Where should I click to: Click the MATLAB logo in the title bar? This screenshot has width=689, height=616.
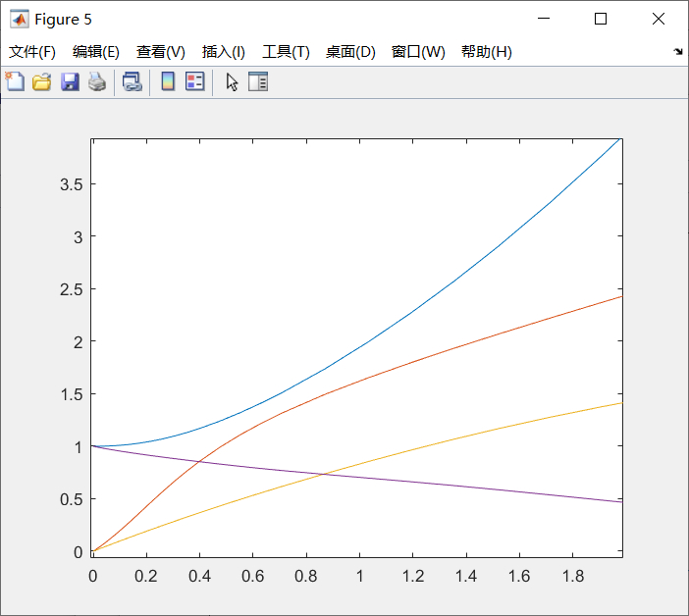coord(20,19)
